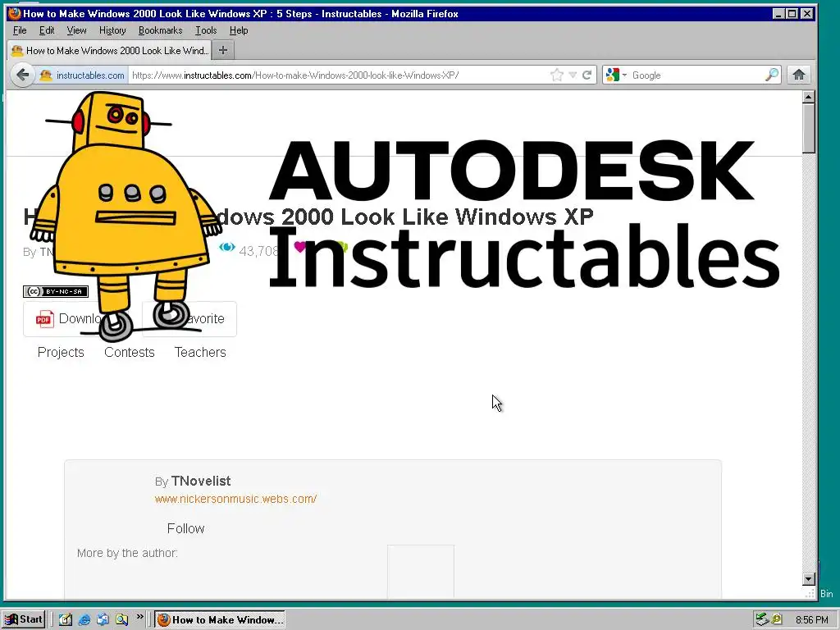840x630 pixels.
Task: Open the Projects link
Action: (61, 352)
